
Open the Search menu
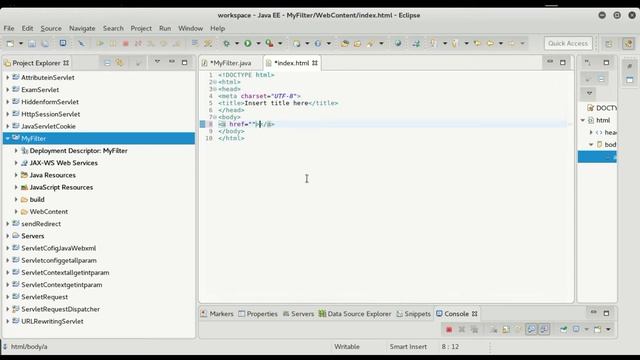pos(113,28)
